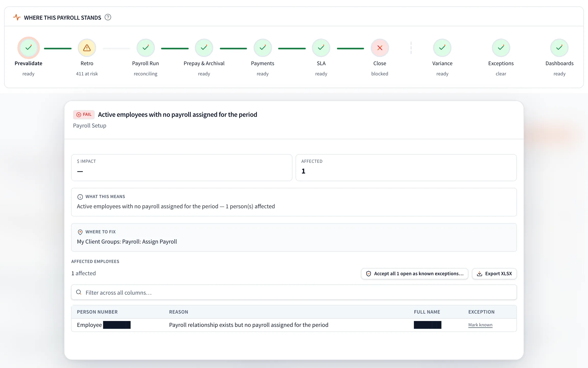Image resolution: width=588 pixels, height=368 pixels.
Task: Click 'My Client Groups: Payroll: Assign Payroll' text
Action: (127, 241)
